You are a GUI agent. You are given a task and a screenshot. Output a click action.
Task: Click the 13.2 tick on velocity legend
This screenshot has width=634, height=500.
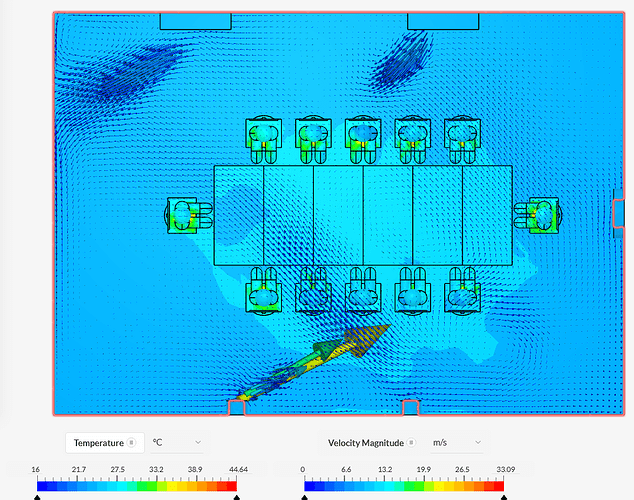tap(385, 469)
